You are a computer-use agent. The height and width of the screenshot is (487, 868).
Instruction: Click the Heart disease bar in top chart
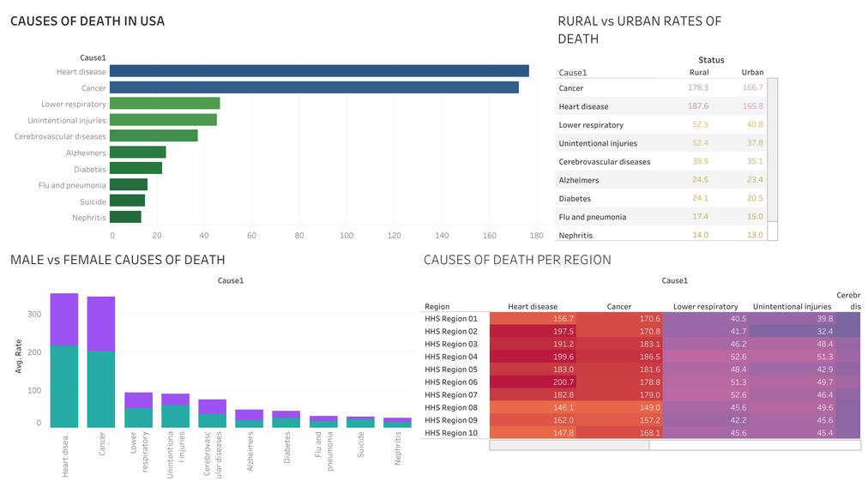click(x=319, y=71)
